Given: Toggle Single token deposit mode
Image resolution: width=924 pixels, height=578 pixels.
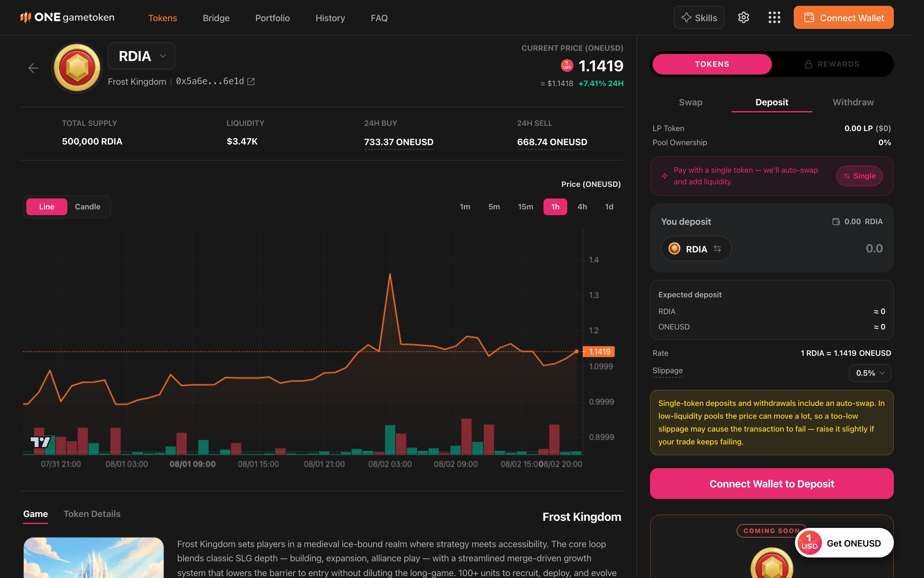Looking at the screenshot, I should (859, 176).
